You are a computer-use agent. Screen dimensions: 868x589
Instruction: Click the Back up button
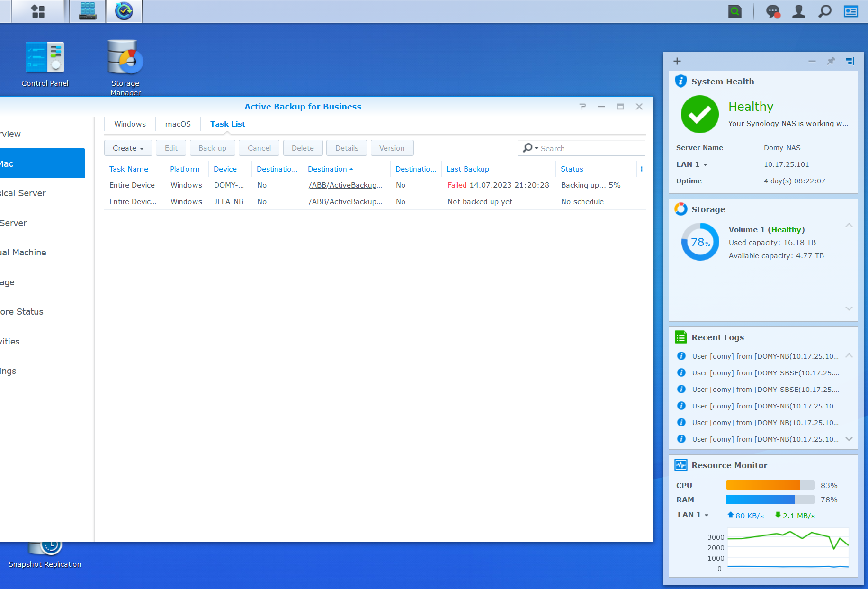pos(212,148)
